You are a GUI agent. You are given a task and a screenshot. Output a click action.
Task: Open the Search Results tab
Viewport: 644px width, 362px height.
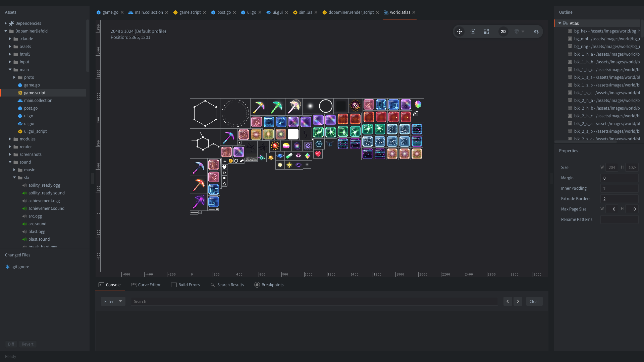227,285
